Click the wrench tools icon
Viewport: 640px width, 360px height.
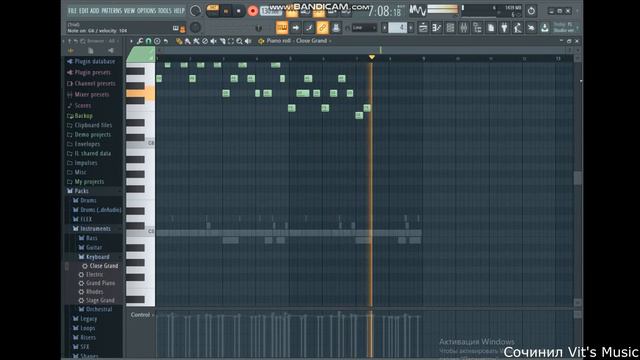pos(140,41)
